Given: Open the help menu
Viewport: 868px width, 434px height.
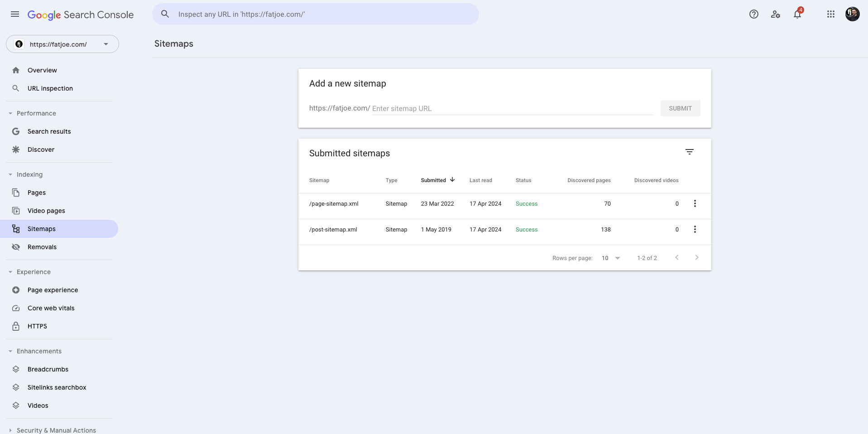Looking at the screenshot, I should click(x=753, y=14).
